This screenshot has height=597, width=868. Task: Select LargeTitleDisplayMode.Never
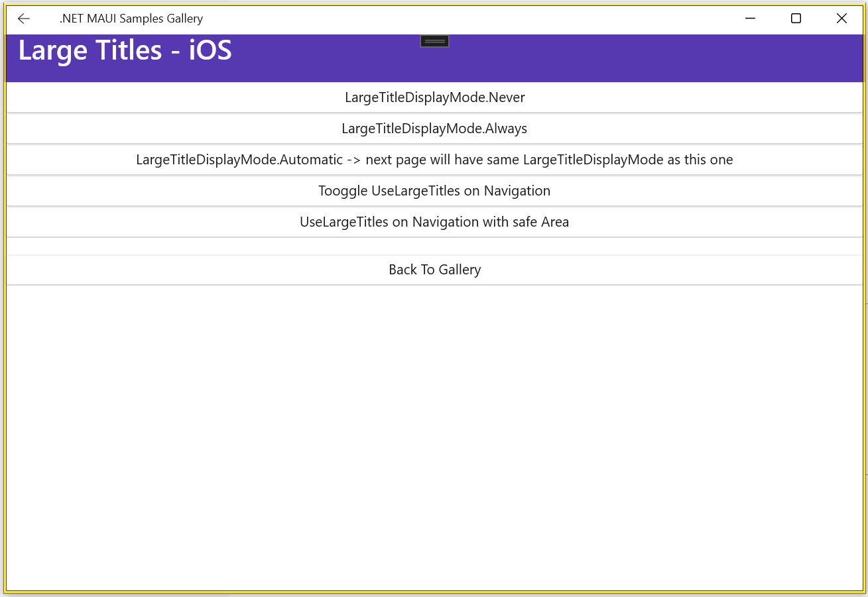[x=434, y=97]
